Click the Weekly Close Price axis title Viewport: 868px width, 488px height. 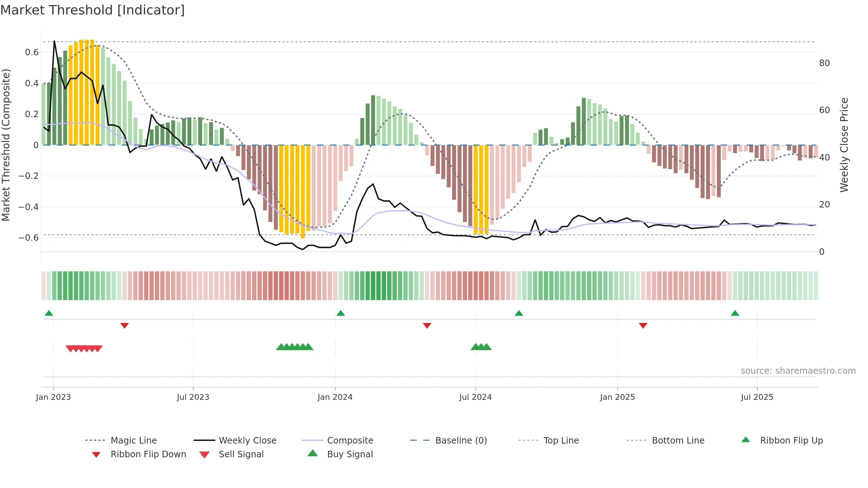click(x=844, y=145)
